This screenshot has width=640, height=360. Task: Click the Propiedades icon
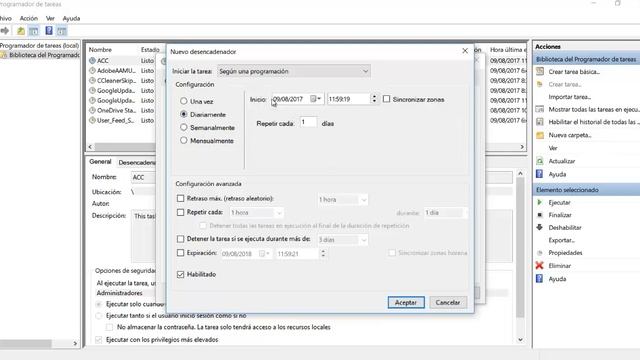coord(540,253)
